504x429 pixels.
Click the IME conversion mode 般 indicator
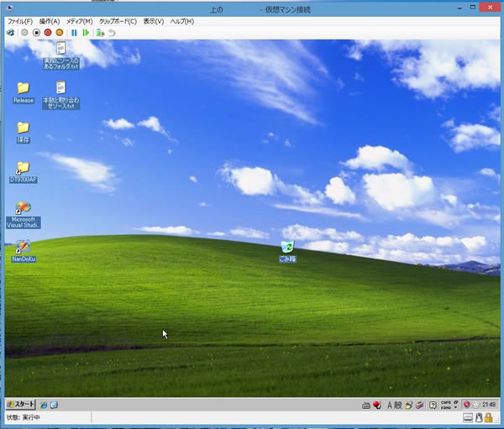tap(398, 405)
